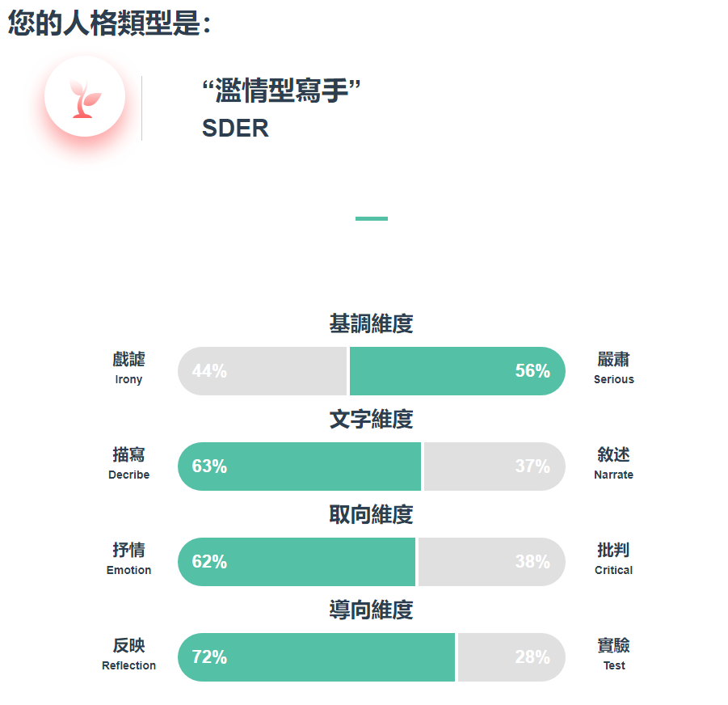The image size is (728, 705).
Task: Select the SDER personality code text
Action: [235, 128]
